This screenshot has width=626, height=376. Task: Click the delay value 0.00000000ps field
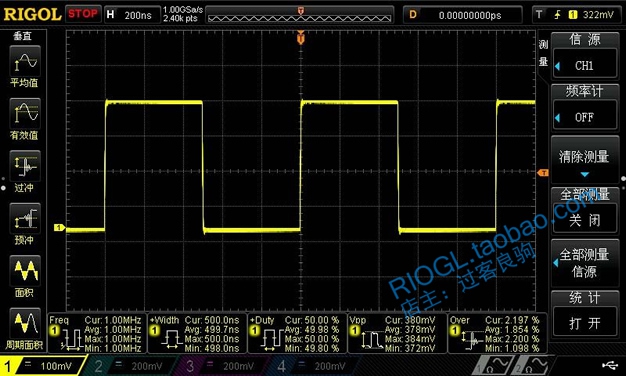click(463, 15)
